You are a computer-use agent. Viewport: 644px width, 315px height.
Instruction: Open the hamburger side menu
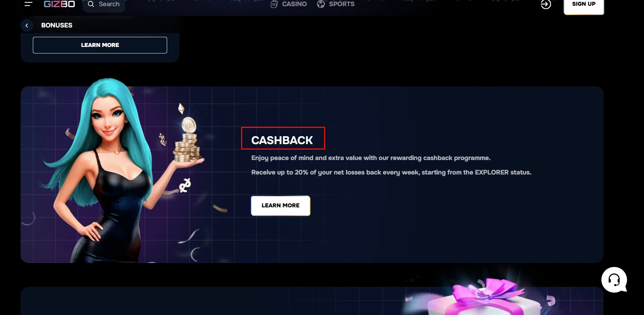click(x=28, y=4)
